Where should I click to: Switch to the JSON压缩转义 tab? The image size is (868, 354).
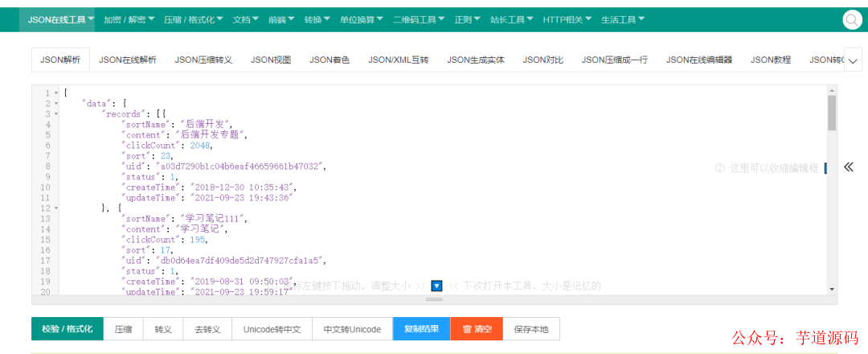pyautogui.click(x=203, y=60)
